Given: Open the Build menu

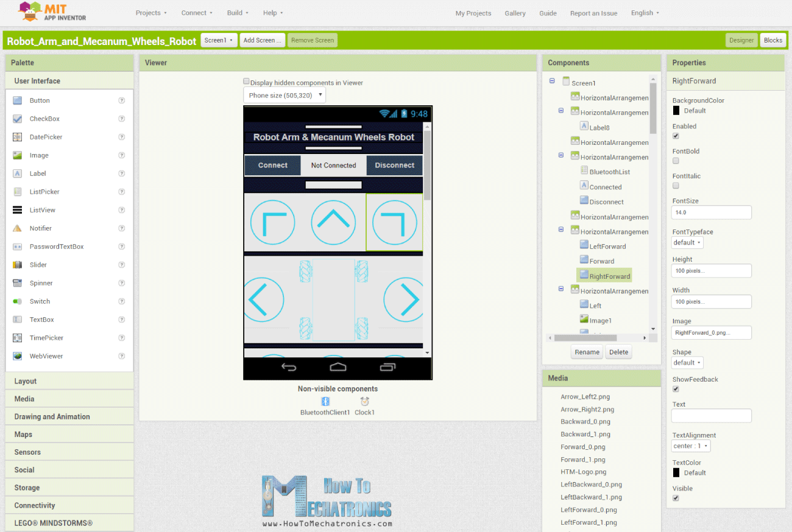Looking at the screenshot, I should (x=237, y=12).
